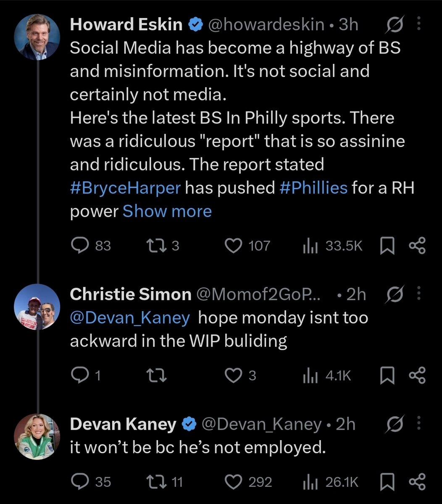
Task: Open more options for Howard Eskin's tweet
Action: pos(419,25)
